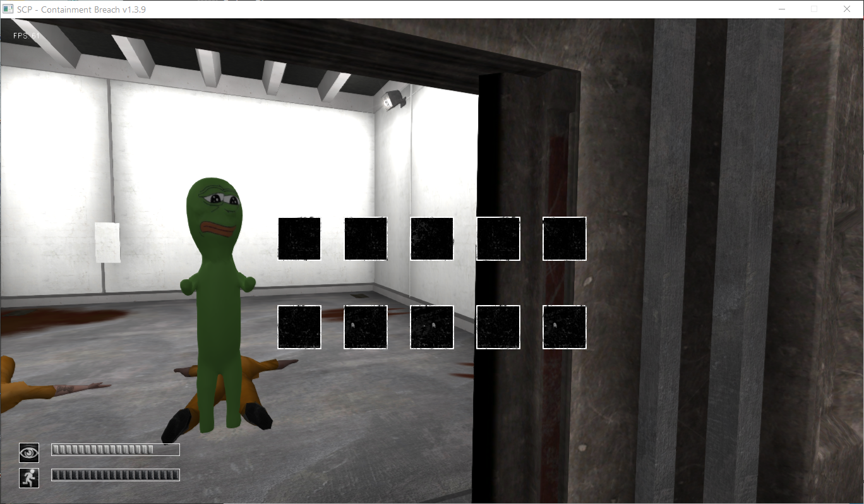Close the SCP Containment Breach window
This screenshot has height=504, width=864.
coord(847,9)
